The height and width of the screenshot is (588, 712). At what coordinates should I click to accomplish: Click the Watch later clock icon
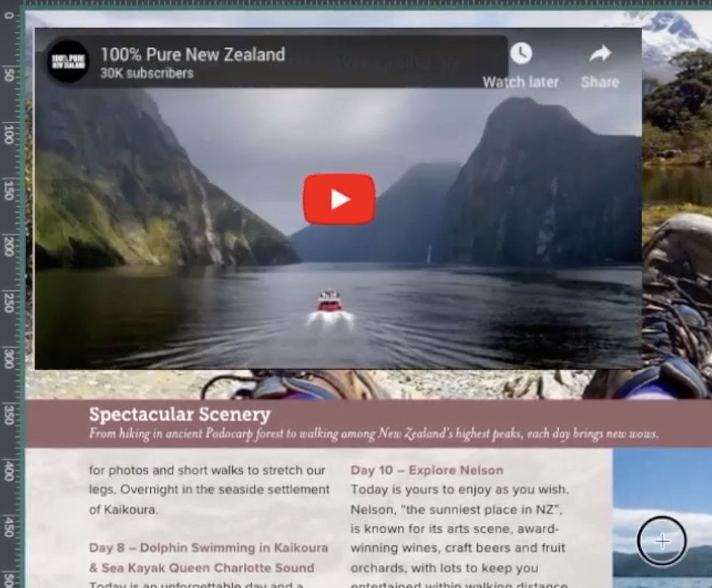(x=521, y=54)
